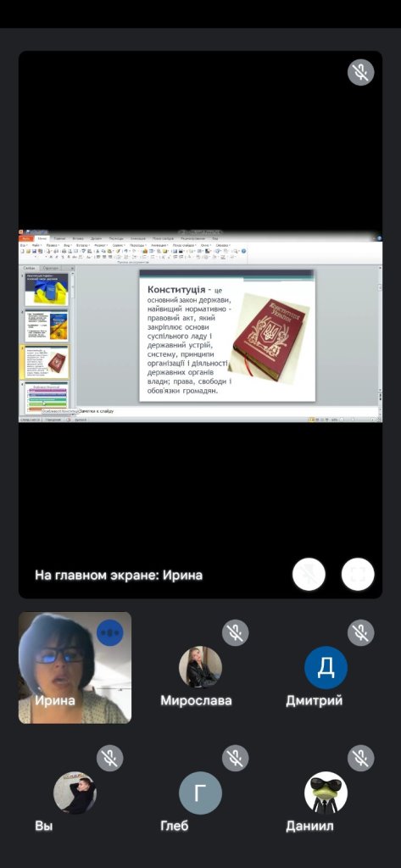Open Ирина's video tile
The width and height of the screenshot is (401, 868).
[x=75, y=668]
